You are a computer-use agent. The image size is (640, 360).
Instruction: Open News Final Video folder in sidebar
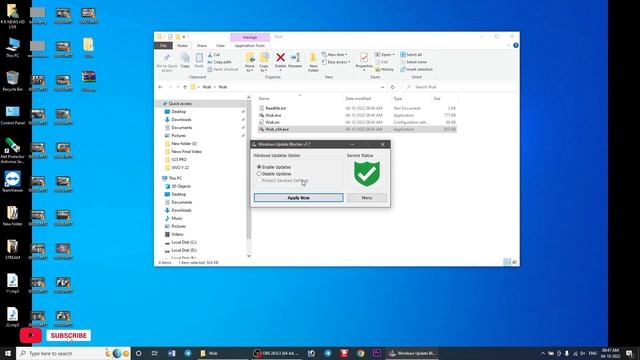pos(186,151)
